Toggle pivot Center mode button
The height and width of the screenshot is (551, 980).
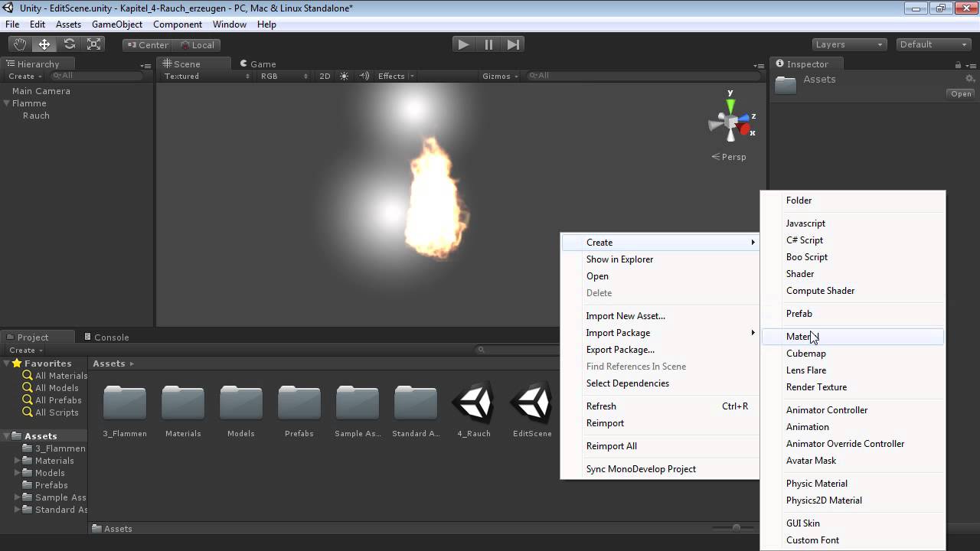148,44
